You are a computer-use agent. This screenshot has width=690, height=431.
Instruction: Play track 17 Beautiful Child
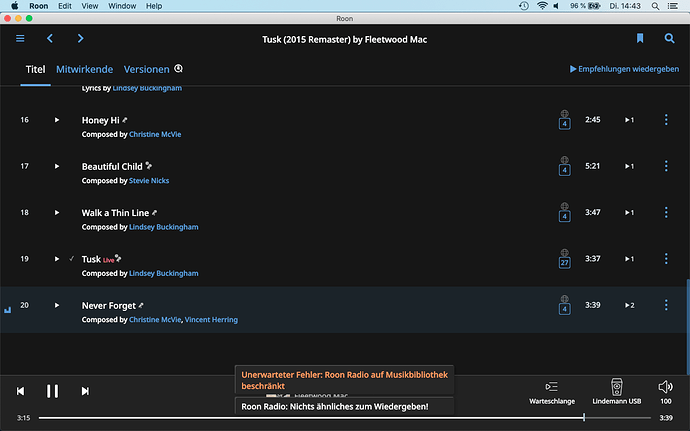click(x=57, y=166)
